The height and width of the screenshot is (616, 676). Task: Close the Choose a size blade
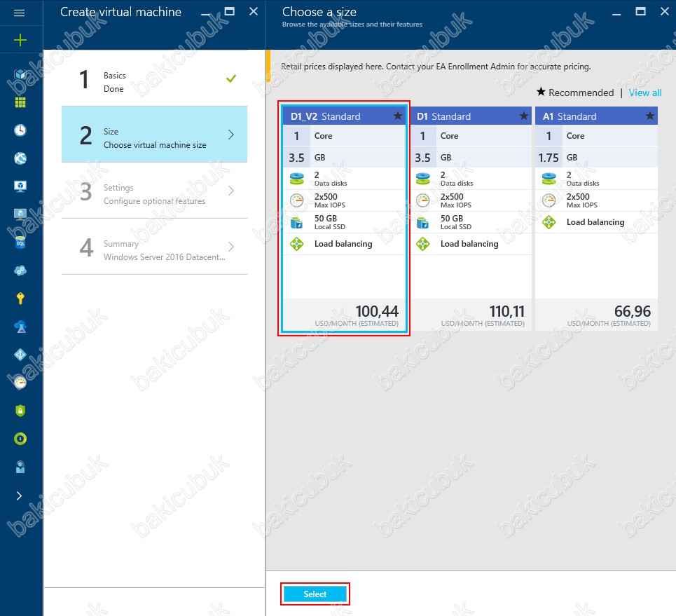point(664,12)
